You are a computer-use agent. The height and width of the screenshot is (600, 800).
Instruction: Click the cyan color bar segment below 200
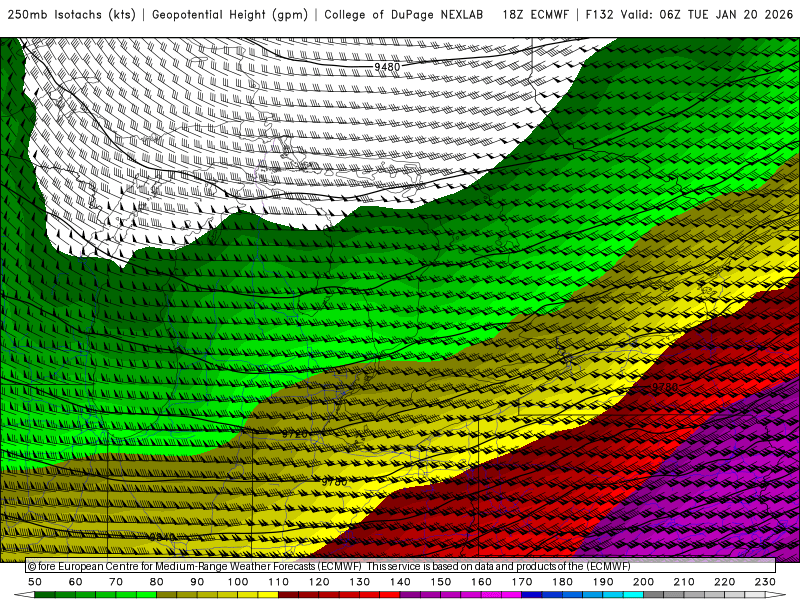(x=633, y=595)
